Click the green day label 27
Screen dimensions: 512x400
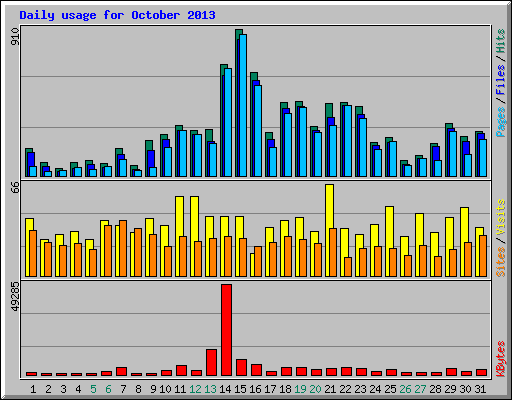[x=420, y=389]
